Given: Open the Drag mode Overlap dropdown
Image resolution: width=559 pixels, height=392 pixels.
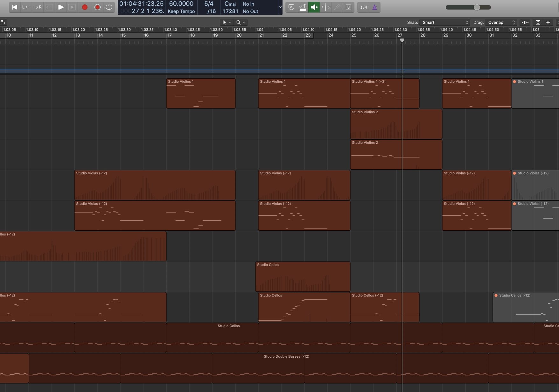Looking at the screenshot, I should [501, 22].
